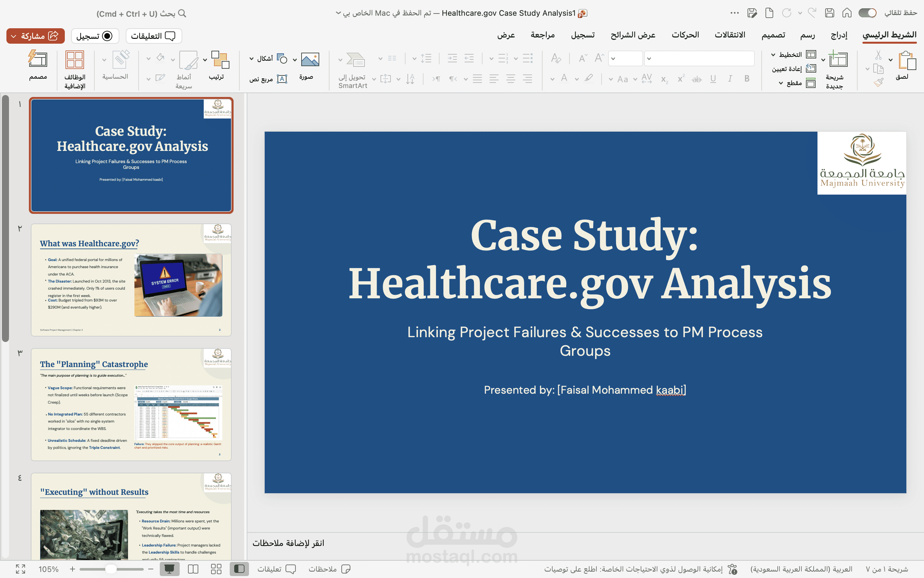
Task: Expand the file title dropdown chevron
Action: tap(338, 13)
